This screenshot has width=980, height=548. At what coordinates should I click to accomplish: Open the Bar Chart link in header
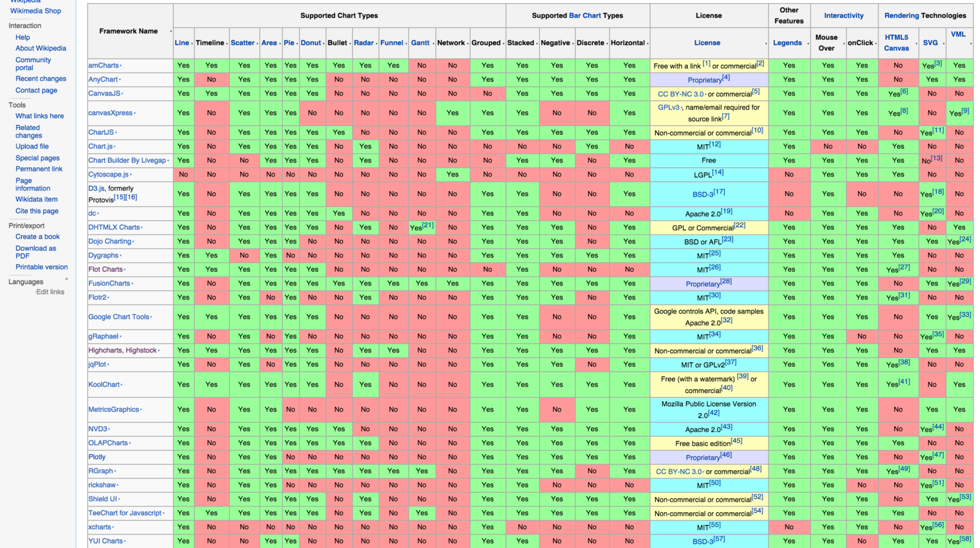pos(585,15)
